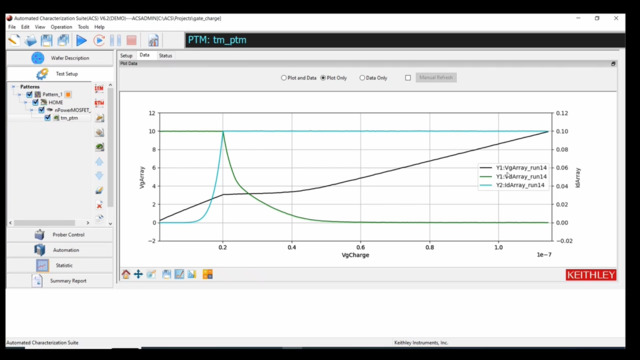Open the Wafer Description panel
640x360 pixels.
click(x=60, y=58)
